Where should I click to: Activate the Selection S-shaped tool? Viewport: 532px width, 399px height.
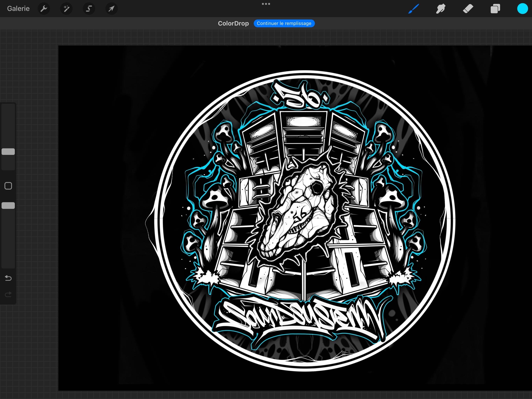coord(89,9)
